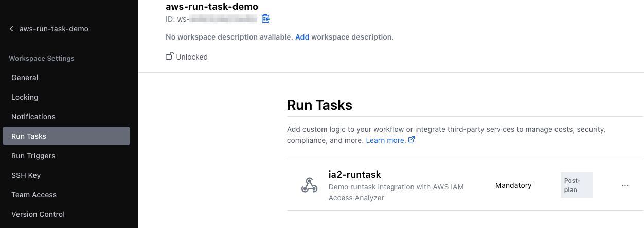Open Notifications settings
The image size is (644, 228).
66,117
